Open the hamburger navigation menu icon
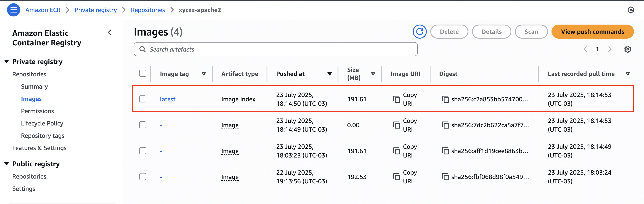 (14, 10)
